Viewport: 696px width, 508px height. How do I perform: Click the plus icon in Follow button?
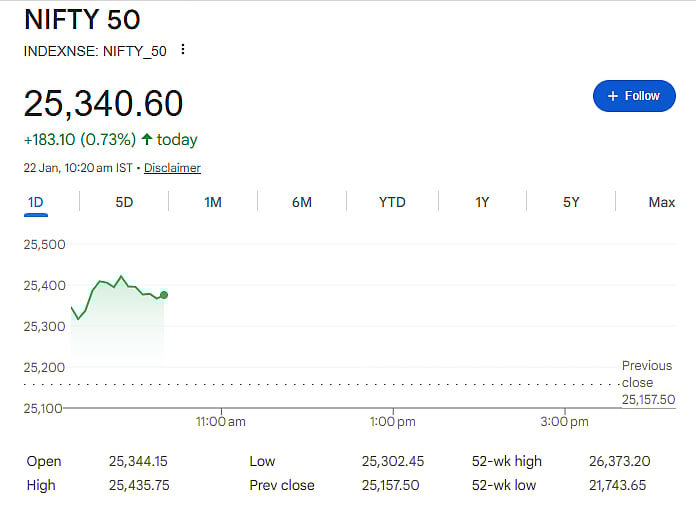[612, 96]
